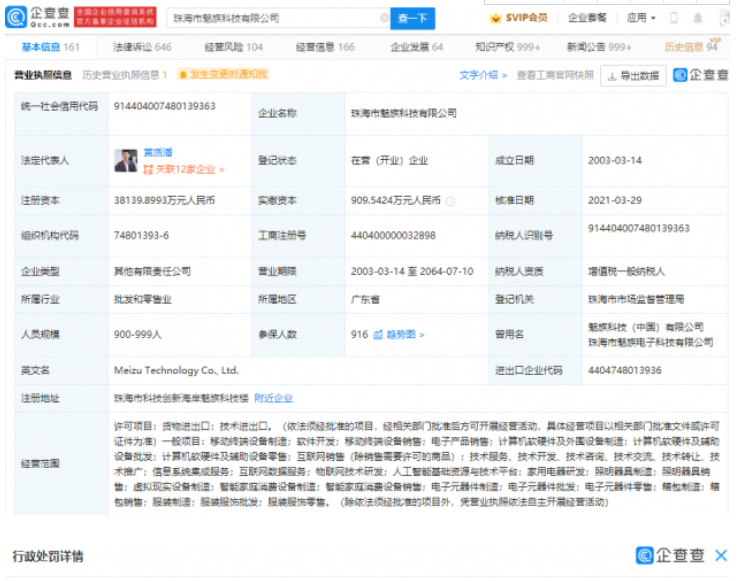Select paid-in capital 909.5424万元人民币
Image resolution: width=752 pixels, height=581 pixels.
pos(396,201)
